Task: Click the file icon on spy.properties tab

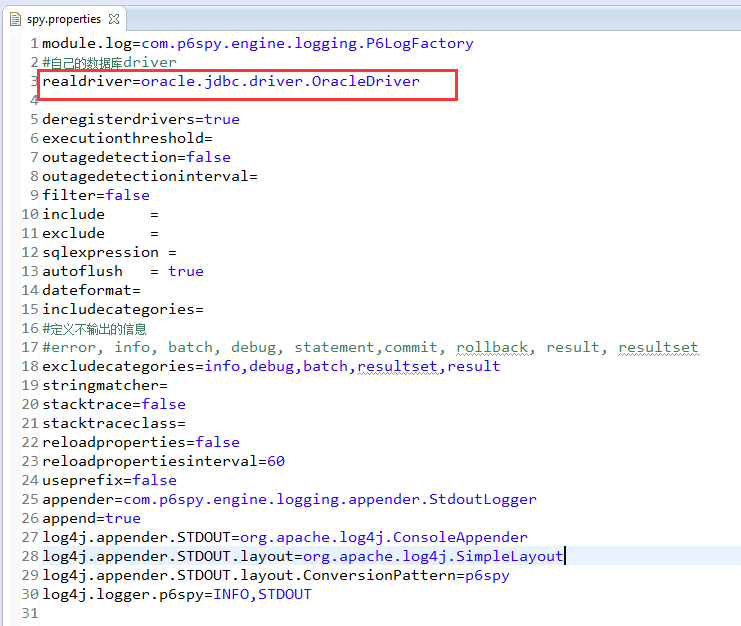Action: click(x=16, y=19)
